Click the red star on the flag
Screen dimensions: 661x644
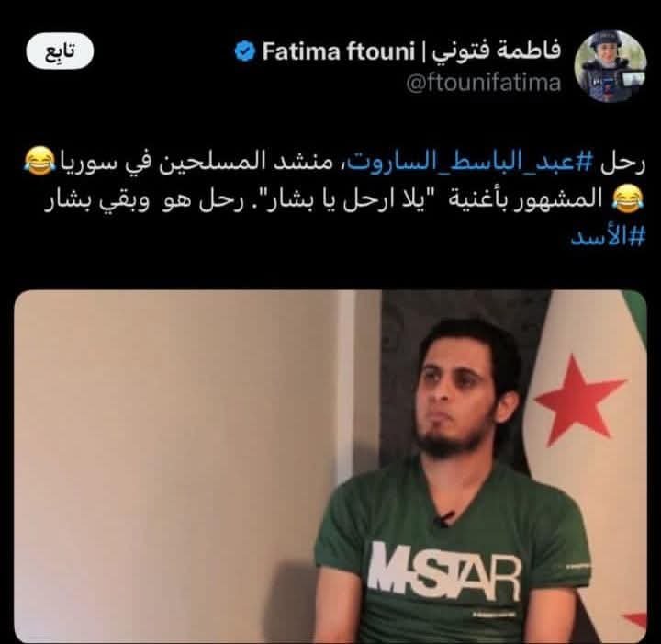(579, 399)
